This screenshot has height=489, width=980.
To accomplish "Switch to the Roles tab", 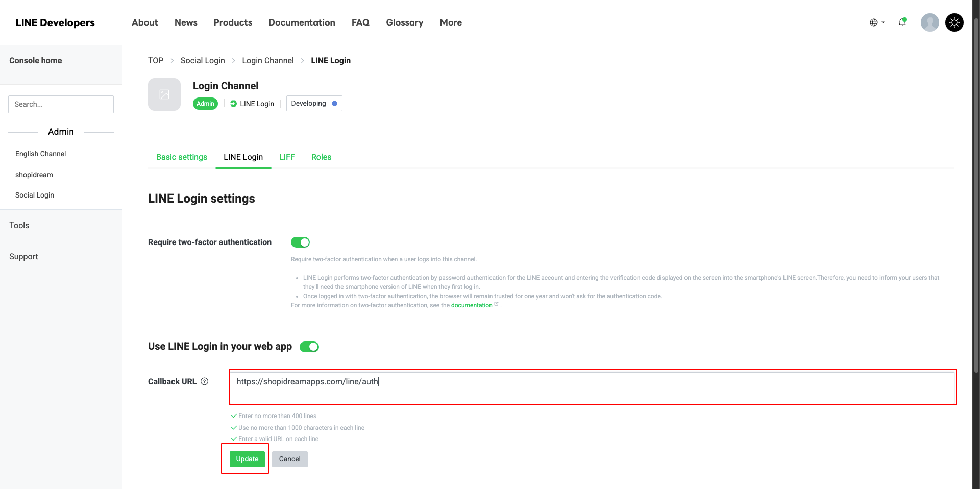I will [x=322, y=157].
